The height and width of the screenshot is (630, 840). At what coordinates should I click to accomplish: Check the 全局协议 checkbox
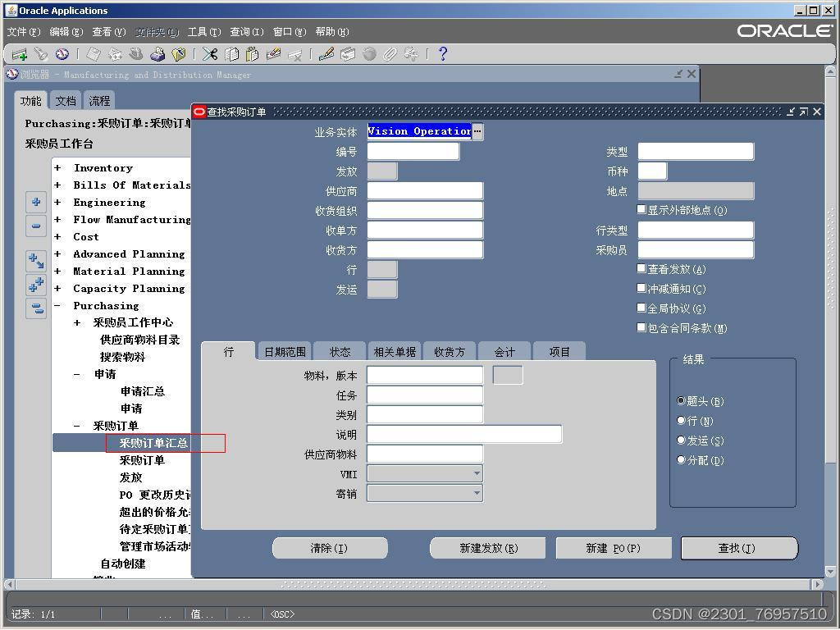[x=641, y=308]
